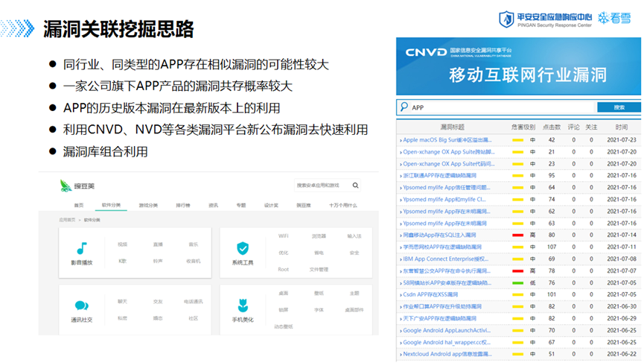The image size is (644, 363).
Task: Click the Wandoujia pea pod logo
Action: coord(66,186)
